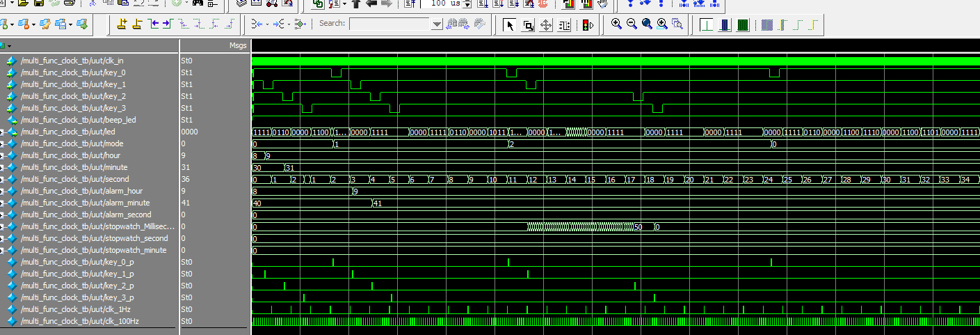Click the Zoom In magnifier icon
Image resolution: width=980 pixels, height=335 pixels.
tap(616, 24)
